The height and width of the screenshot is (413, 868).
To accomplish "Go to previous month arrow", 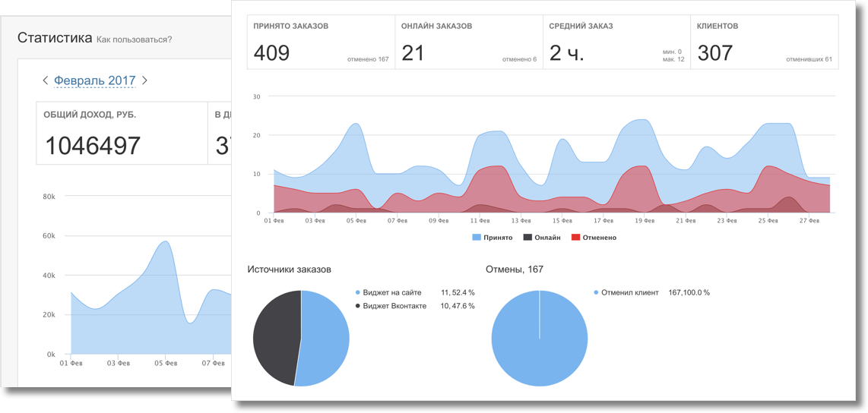I will click(46, 80).
